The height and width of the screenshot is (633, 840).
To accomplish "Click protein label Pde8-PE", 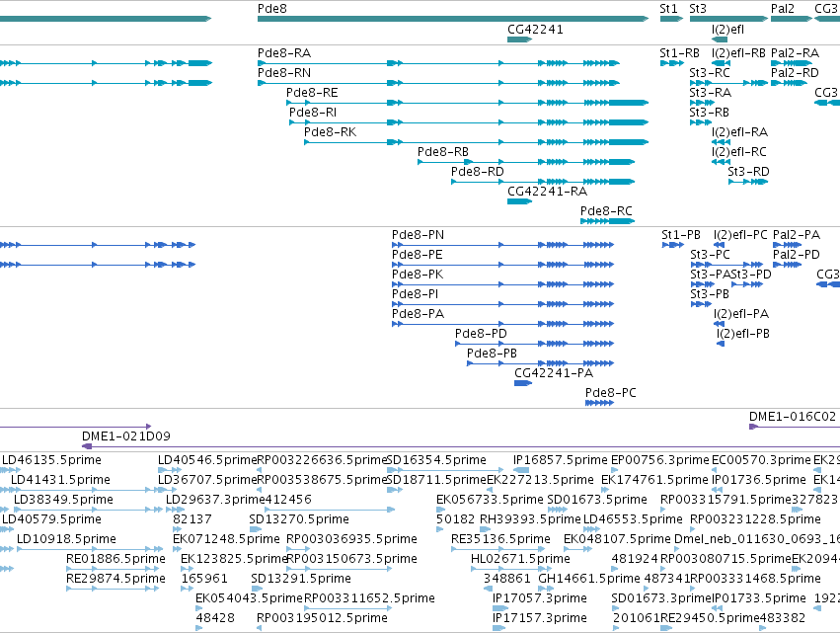I will [418, 255].
